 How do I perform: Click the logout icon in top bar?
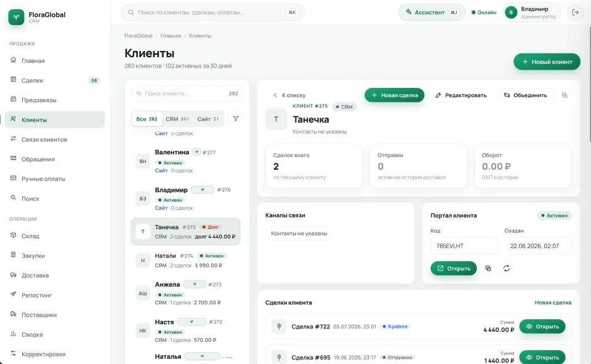tap(575, 12)
